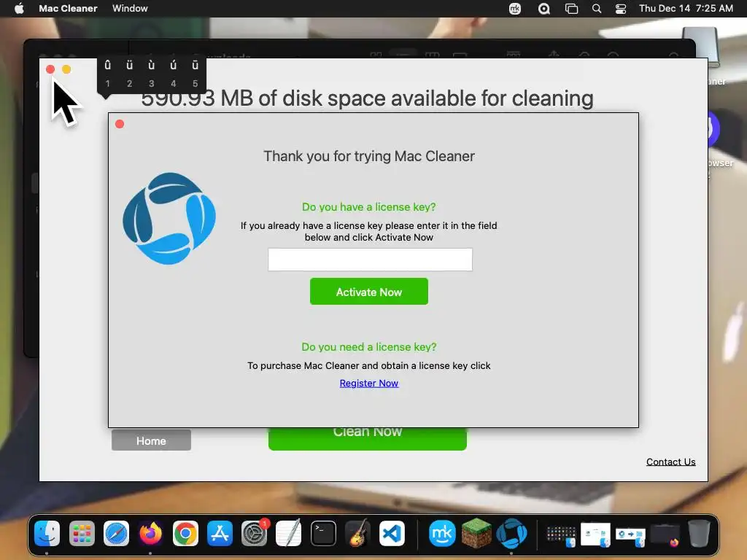The height and width of the screenshot is (560, 747).
Task: Click the Mac Cleaner logo in dialog
Action: 169,219
